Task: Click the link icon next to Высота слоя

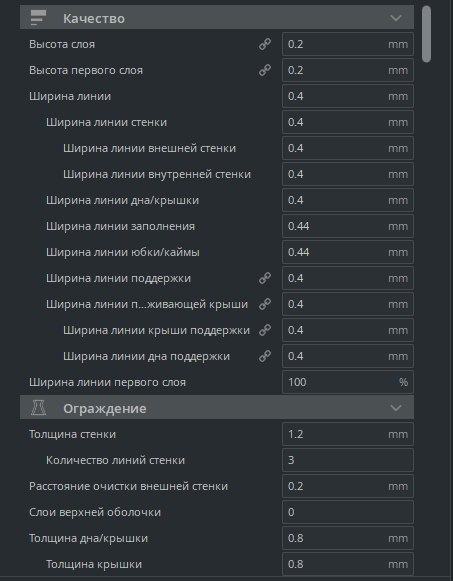Action: coord(264,44)
